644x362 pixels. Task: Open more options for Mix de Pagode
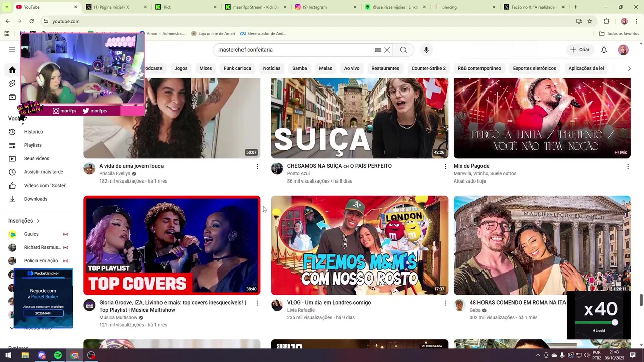(628, 166)
